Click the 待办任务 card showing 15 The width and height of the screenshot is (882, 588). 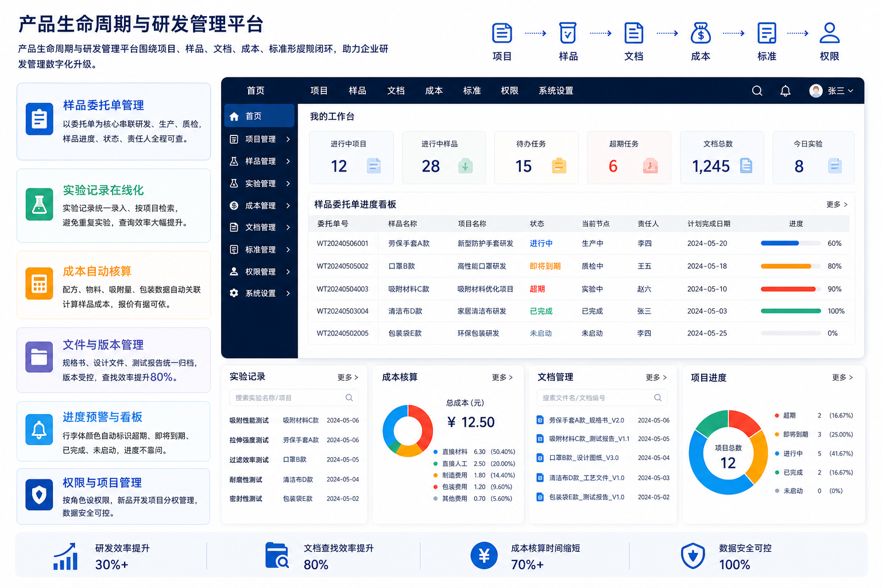pyautogui.click(x=536, y=157)
